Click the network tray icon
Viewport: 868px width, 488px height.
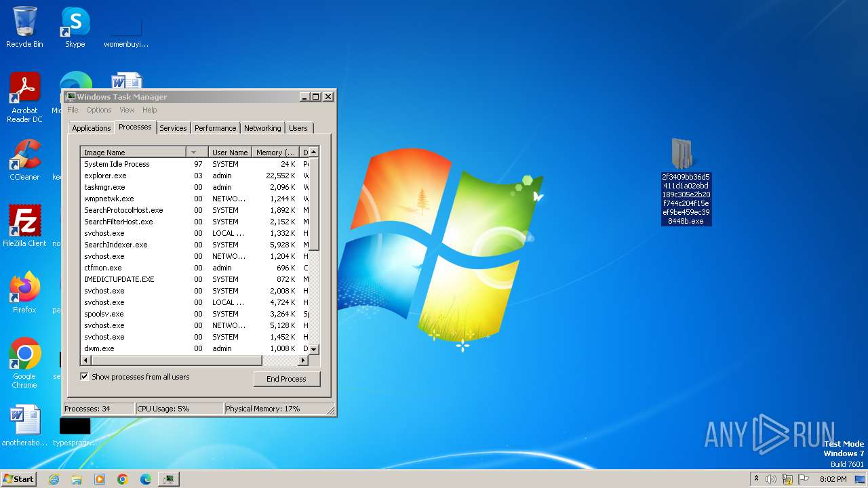point(787,479)
